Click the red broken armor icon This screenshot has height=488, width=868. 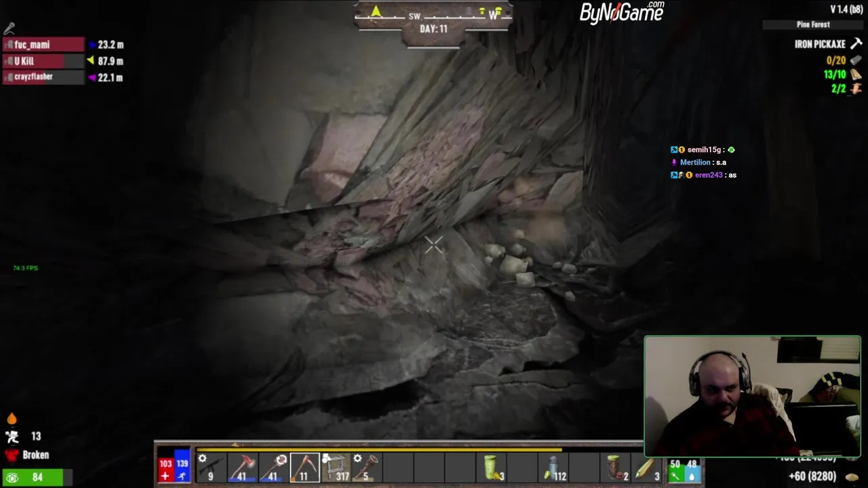click(x=12, y=455)
